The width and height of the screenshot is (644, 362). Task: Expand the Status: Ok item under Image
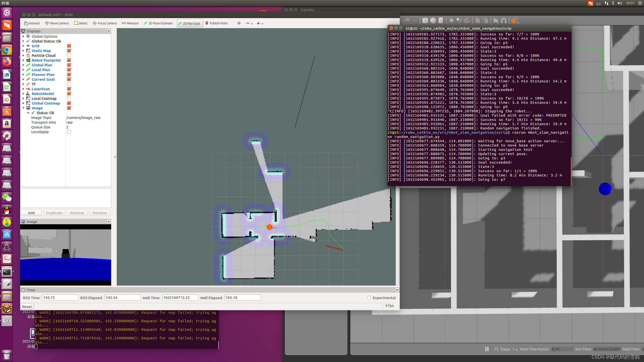click(x=28, y=113)
